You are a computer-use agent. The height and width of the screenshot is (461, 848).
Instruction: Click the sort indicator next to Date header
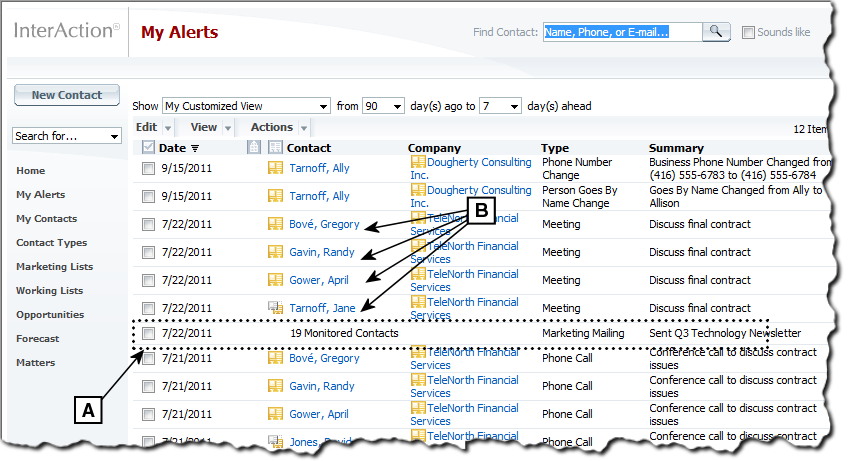[195, 148]
